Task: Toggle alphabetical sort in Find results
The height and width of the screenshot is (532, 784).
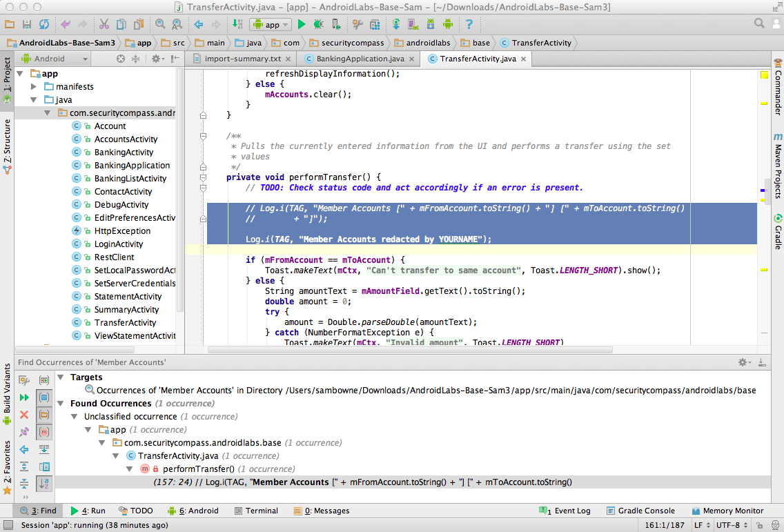Action: pyautogui.click(x=44, y=484)
